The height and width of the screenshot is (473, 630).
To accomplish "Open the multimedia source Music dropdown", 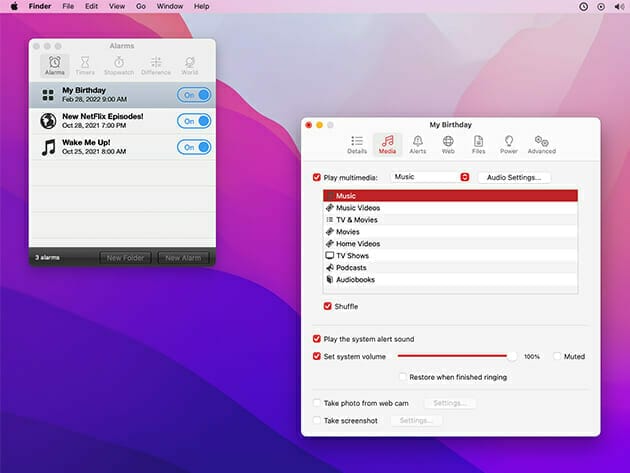I will click(x=430, y=177).
